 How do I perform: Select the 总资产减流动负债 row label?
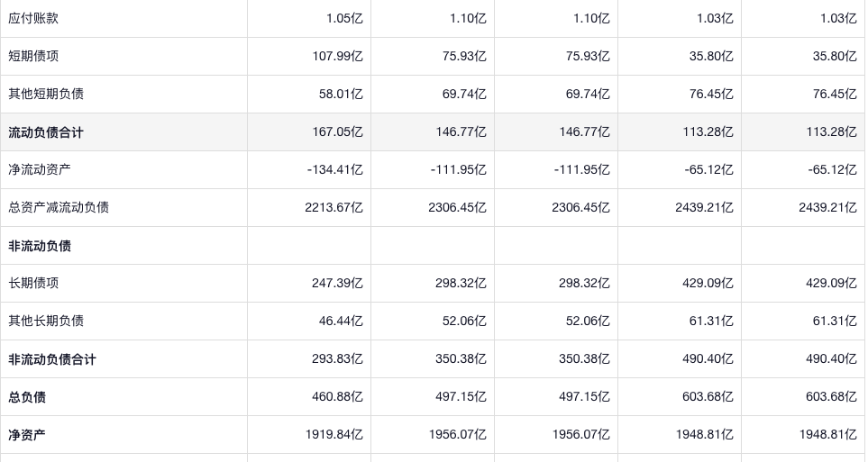pyautogui.click(x=59, y=207)
